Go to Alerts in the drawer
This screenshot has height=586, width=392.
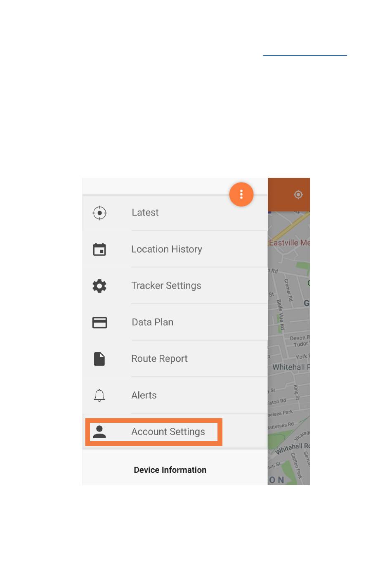pyautogui.click(x=175, y=395)
